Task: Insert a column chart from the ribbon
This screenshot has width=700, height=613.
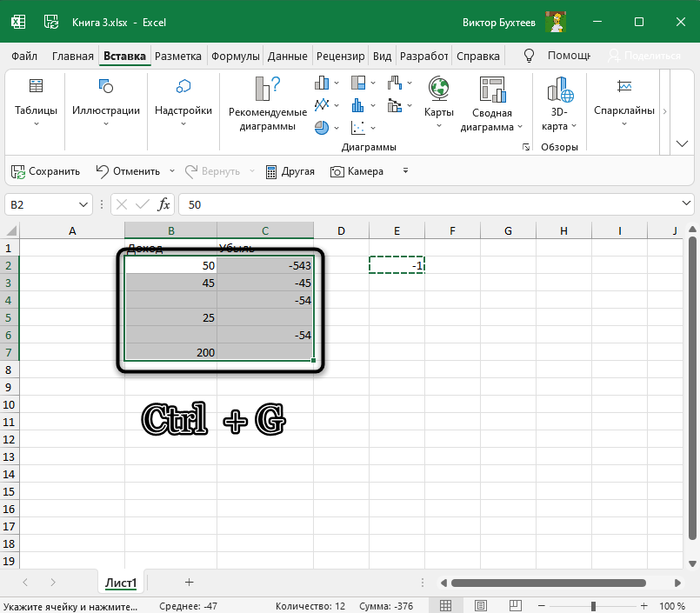Action: [x=323, y=83]
